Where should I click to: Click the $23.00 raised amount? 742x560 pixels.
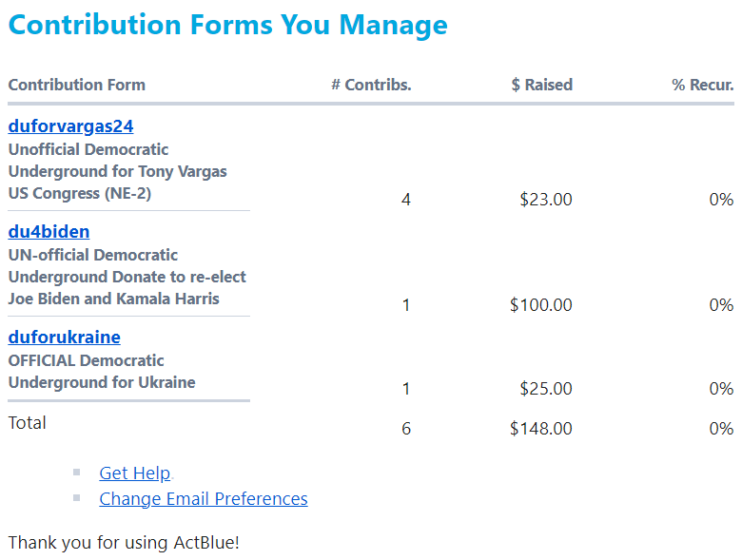tap(546, 200)
